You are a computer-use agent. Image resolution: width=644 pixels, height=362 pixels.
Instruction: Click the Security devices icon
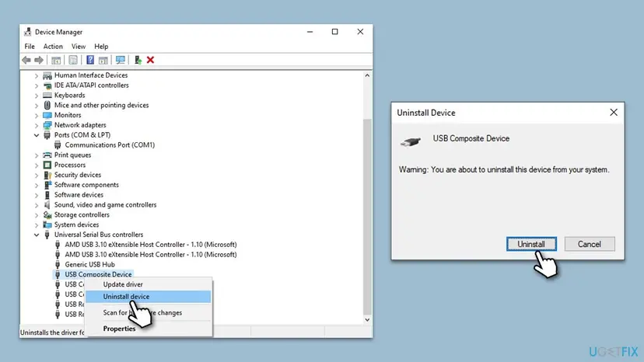(47, 175)
